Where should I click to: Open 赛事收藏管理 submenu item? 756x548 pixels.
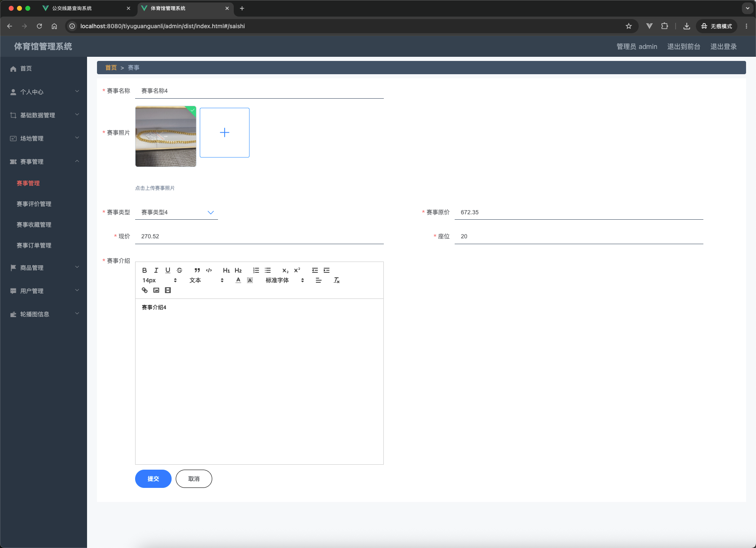[x=34, y=225]
